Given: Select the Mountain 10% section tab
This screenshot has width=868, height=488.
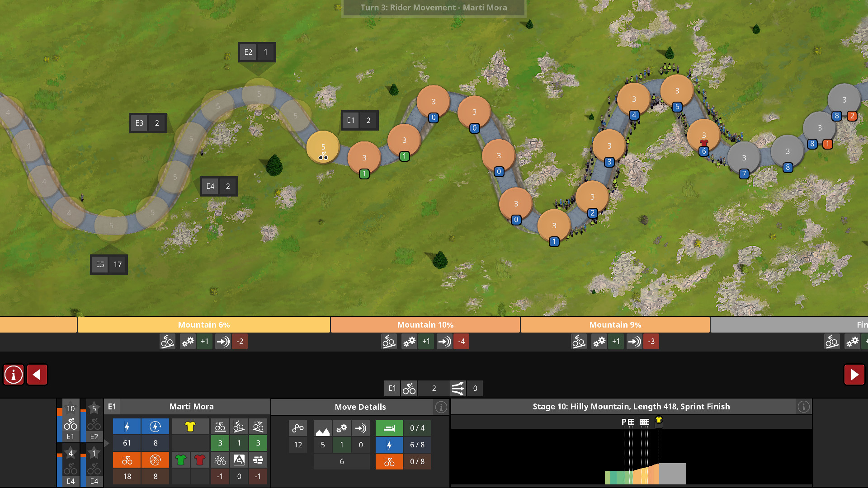Looking at the screenshot, I should 425,325.
